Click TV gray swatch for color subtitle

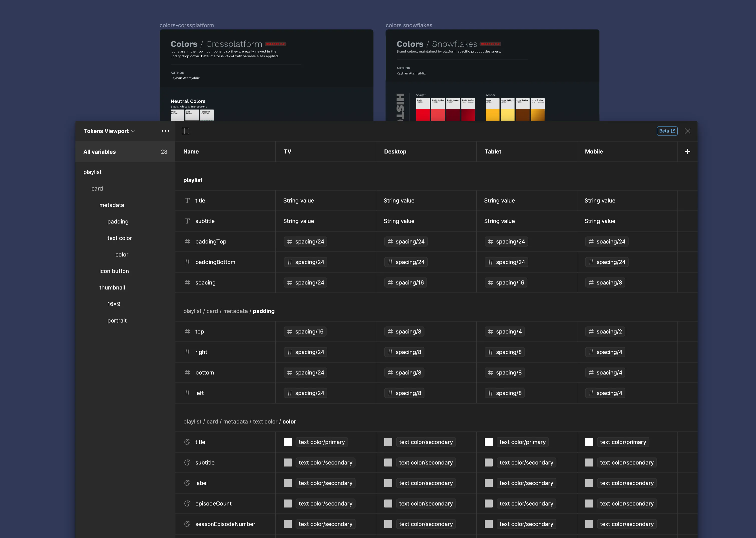(x=288, y=463)
